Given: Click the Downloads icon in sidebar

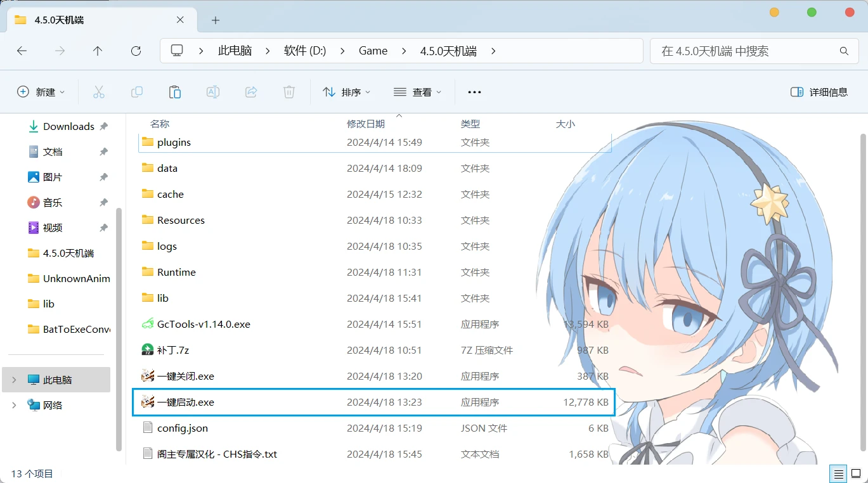Looking at the screenshot, I should [x=34, y=126].
